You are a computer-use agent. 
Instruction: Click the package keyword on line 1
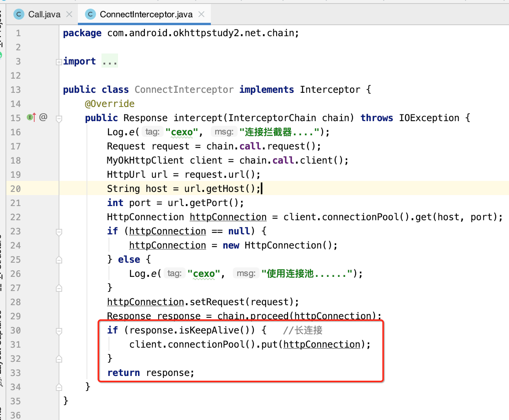(x=82, y=33)
